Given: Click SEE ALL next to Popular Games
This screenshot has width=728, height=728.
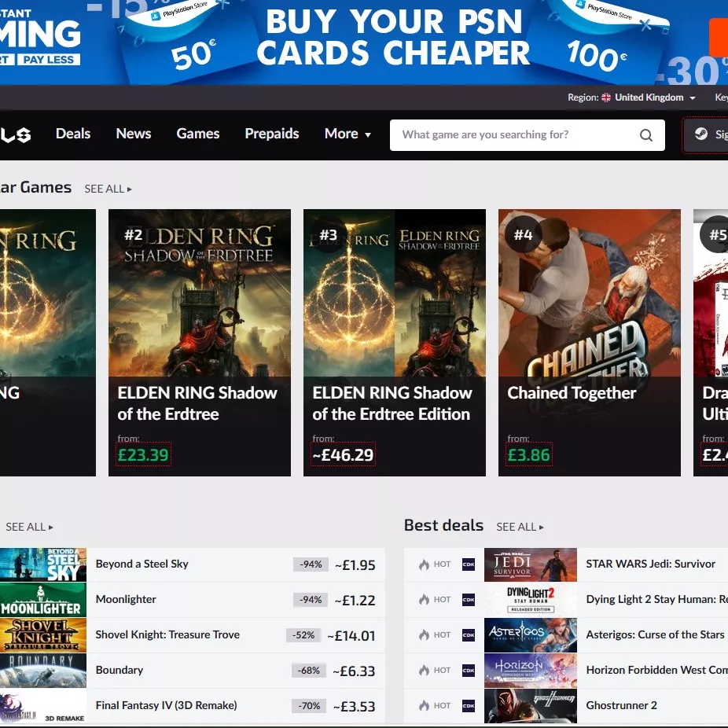Looking at the screenshot, I should point(108,189).
